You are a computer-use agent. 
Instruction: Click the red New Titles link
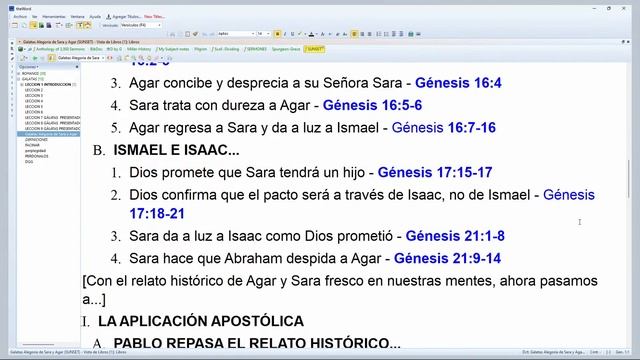154,17
